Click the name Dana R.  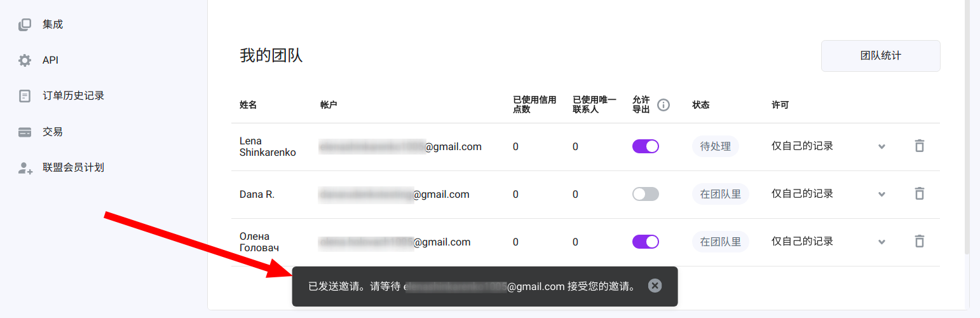(x=257, y=194)
